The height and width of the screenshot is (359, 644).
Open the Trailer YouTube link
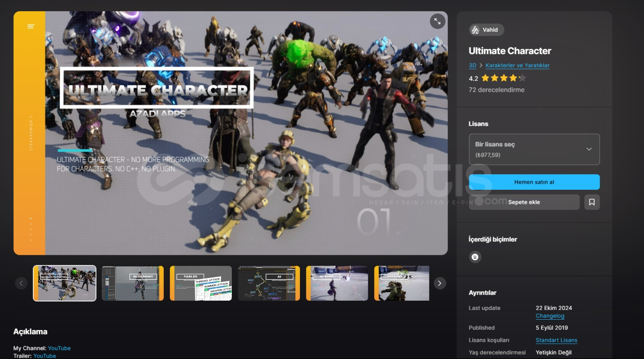(x=45, y=356)
